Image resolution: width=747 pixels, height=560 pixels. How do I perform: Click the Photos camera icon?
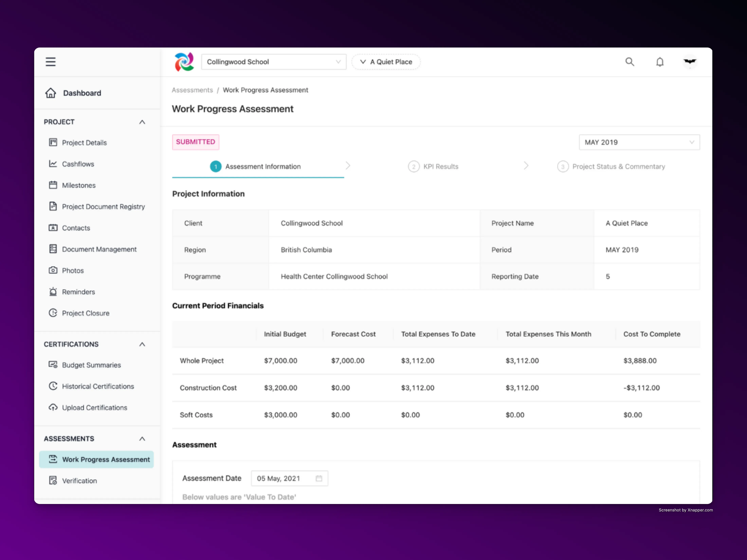(53, 270)
